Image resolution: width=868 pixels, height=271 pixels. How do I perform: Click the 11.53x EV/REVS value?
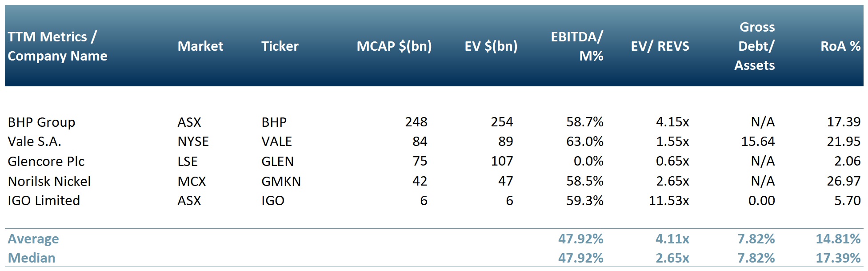(x=668, y=201)
